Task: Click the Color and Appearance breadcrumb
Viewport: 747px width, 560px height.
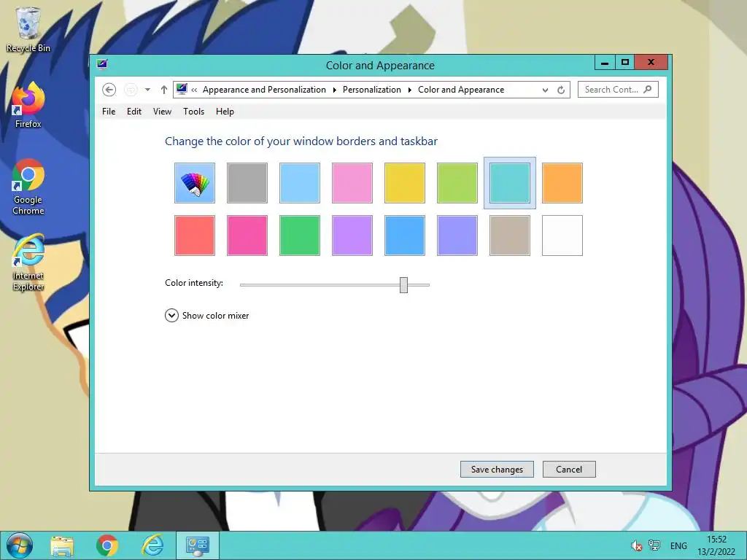Action: coord(461,90)
